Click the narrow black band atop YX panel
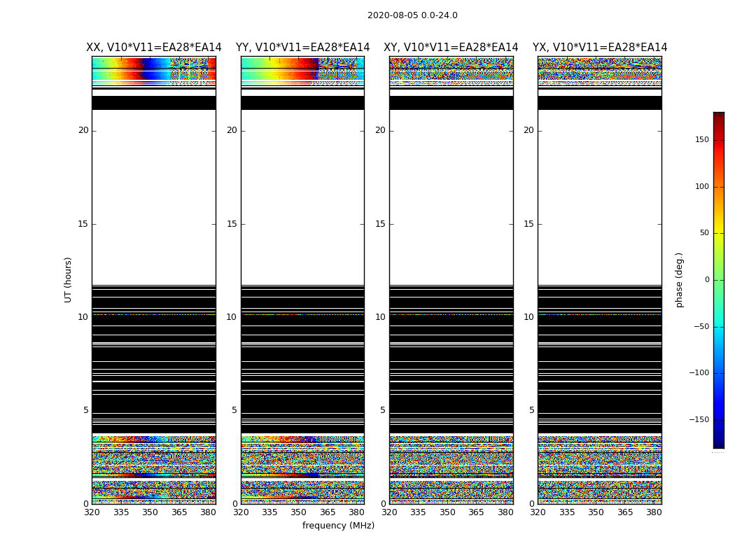 click(600, 103)
